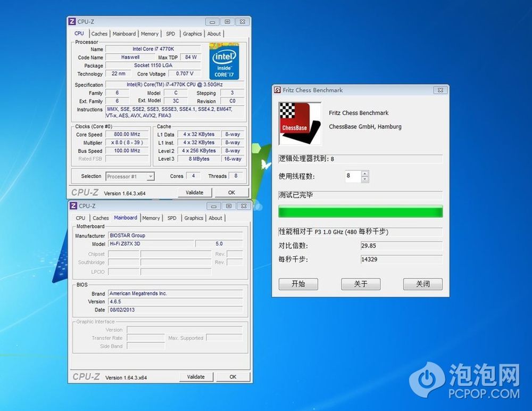Click the processor name field Intel Core i7 4770K

point(153,49)
